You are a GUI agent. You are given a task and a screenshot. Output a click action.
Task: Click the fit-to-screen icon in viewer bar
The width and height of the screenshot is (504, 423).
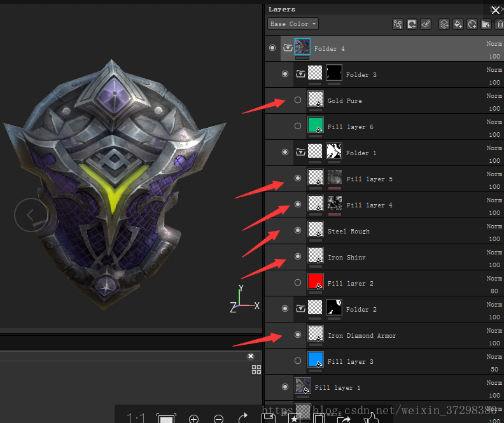(166, 418)
